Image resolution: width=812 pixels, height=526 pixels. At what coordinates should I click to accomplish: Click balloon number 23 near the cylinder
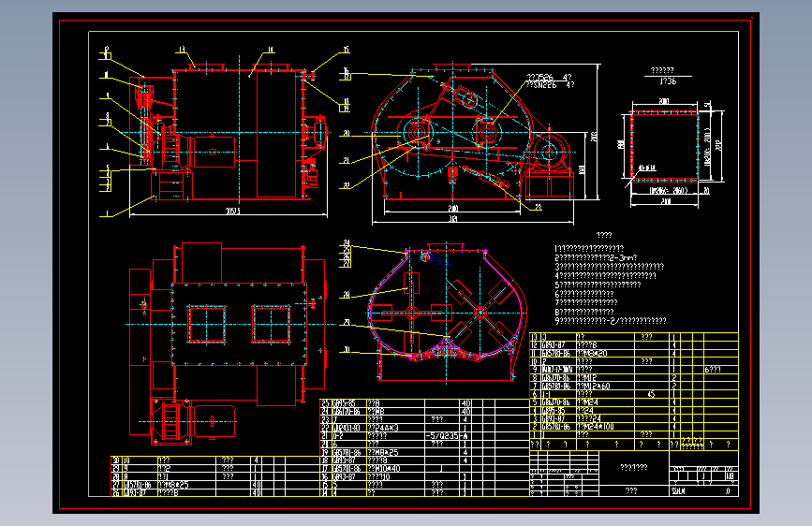(x=538, y=207)
